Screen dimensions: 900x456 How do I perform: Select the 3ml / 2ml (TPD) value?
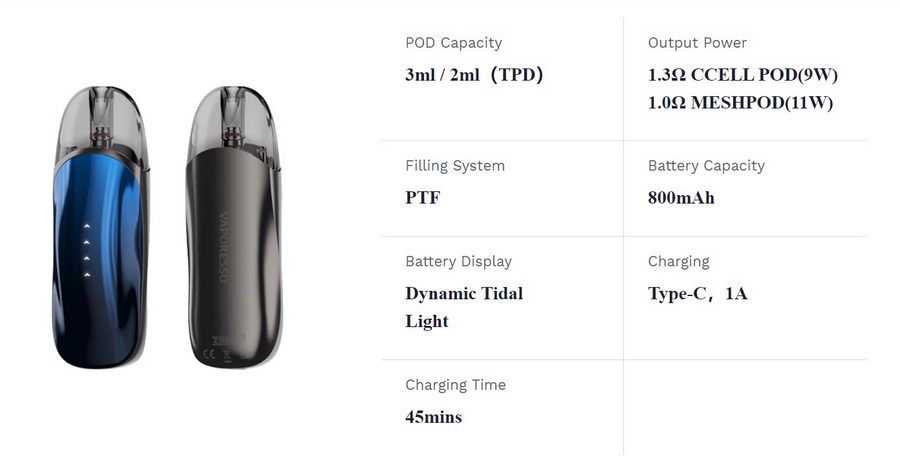click(474, 75)
